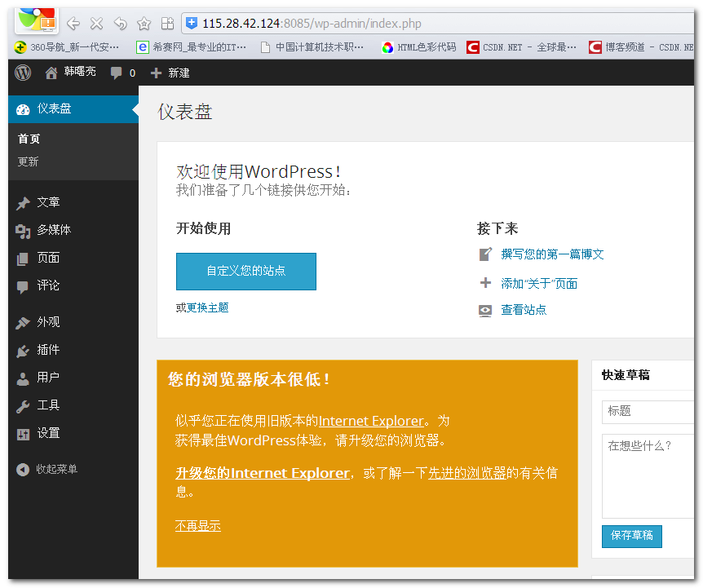This screenshot has width=703, height=588.
Task: Follow the 更换主题 link
Action: tap(208, 308)
